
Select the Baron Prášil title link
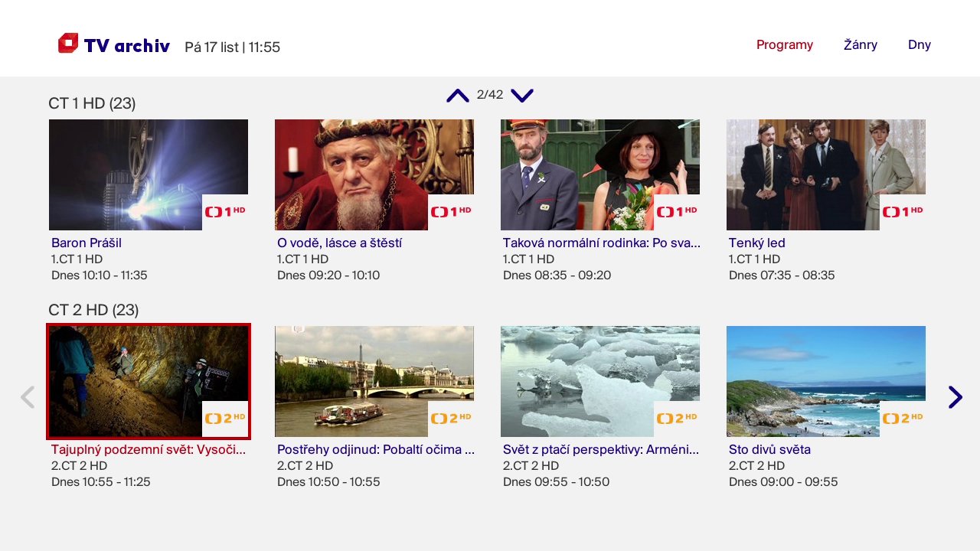pyautogui.click(x=87, y=243)
